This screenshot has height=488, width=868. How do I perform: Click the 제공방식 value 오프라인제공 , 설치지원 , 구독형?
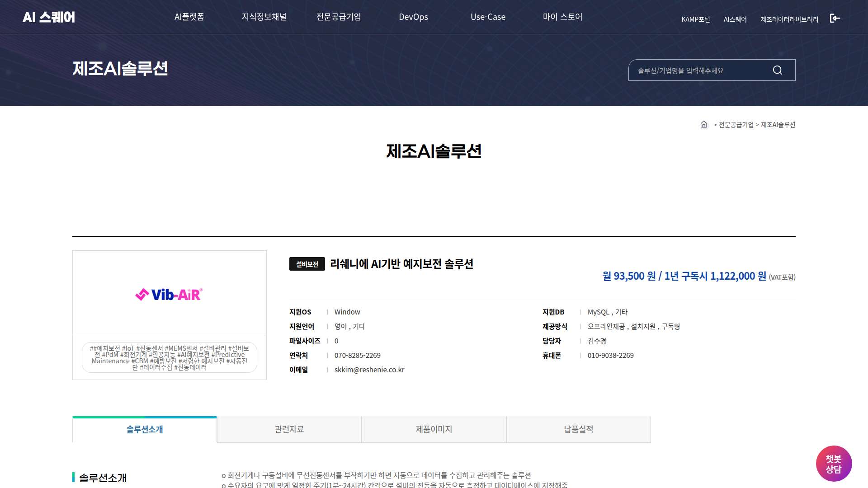(634, 326)
